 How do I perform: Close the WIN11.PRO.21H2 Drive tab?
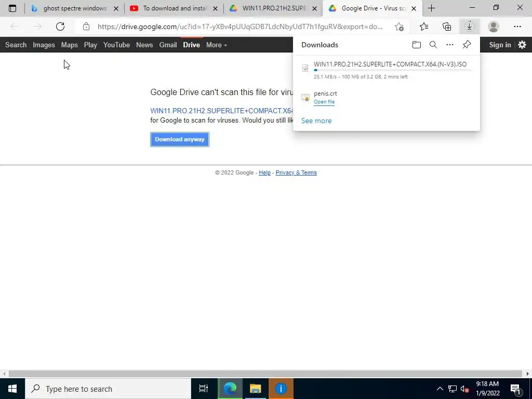point(314,8)
